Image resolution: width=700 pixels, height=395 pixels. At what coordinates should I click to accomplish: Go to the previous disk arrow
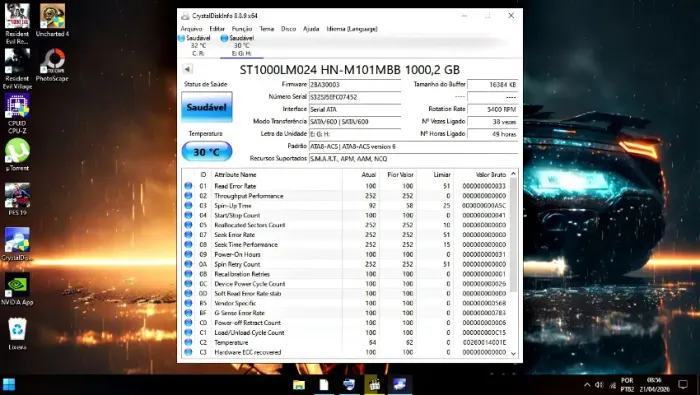click(x=188, y=69)
